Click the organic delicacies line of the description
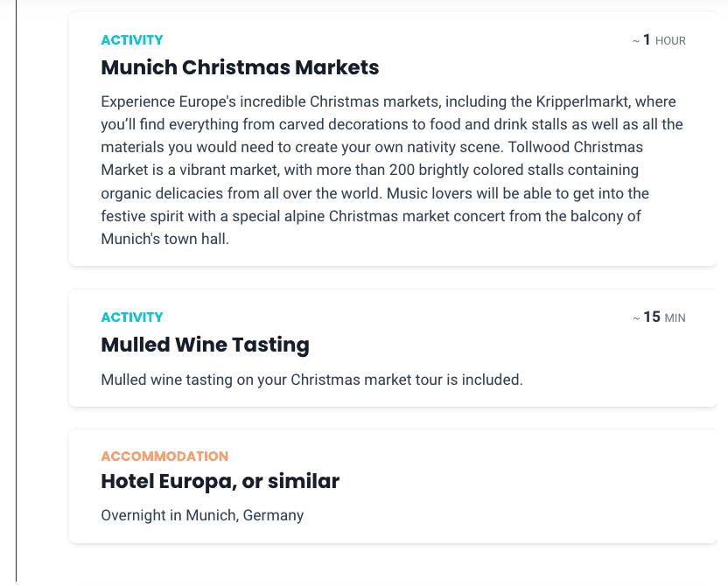 pos(374,193)
